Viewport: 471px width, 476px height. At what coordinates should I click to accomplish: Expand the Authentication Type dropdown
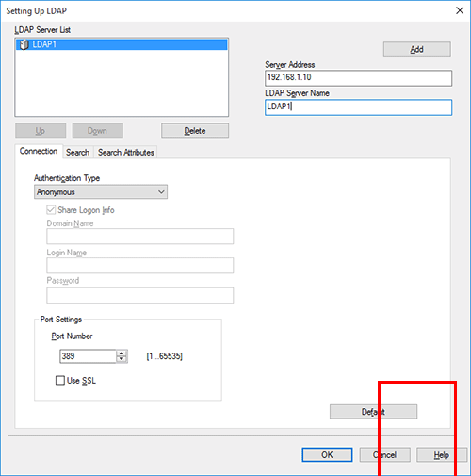click(x=101, y=191)
